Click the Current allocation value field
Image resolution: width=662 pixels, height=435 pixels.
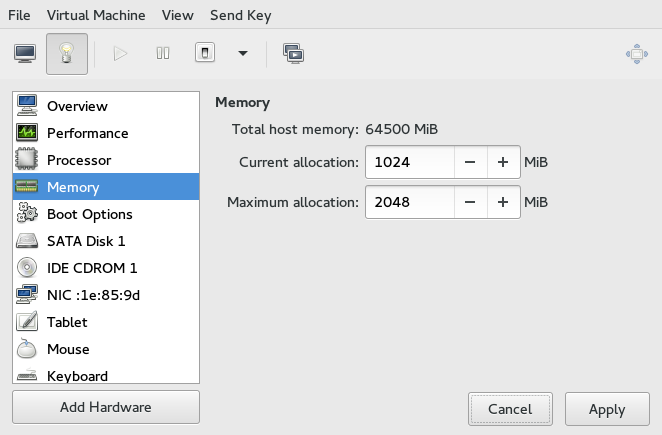click(410, 162)
